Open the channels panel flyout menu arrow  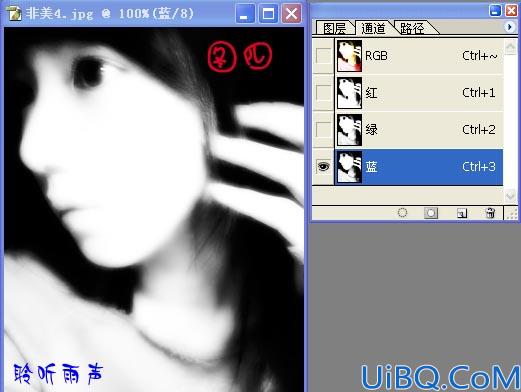pyautogui.click(x=509, y=27)
